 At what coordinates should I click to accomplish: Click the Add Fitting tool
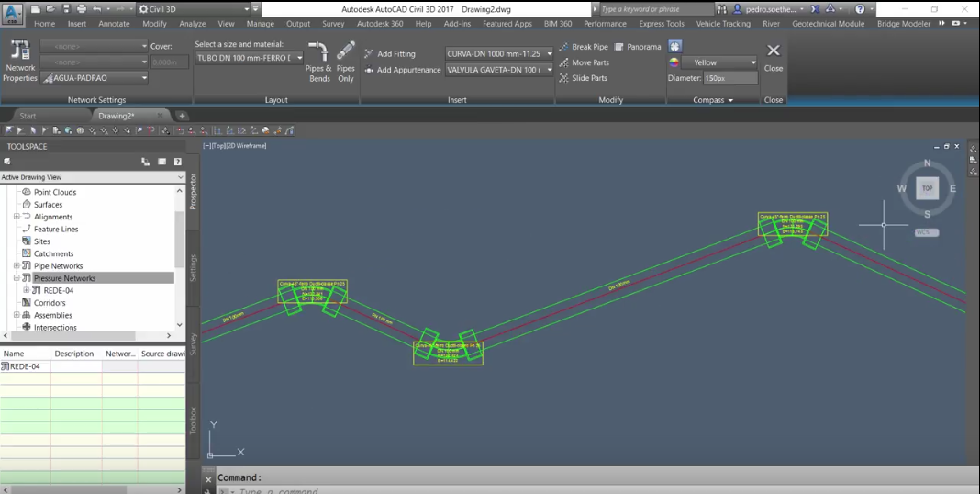[389, 54]
